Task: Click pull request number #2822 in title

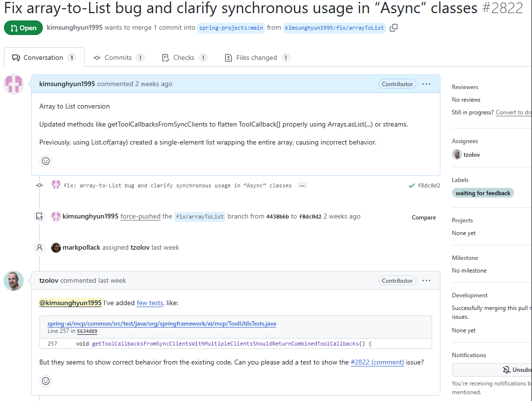Action: point(502,8)
